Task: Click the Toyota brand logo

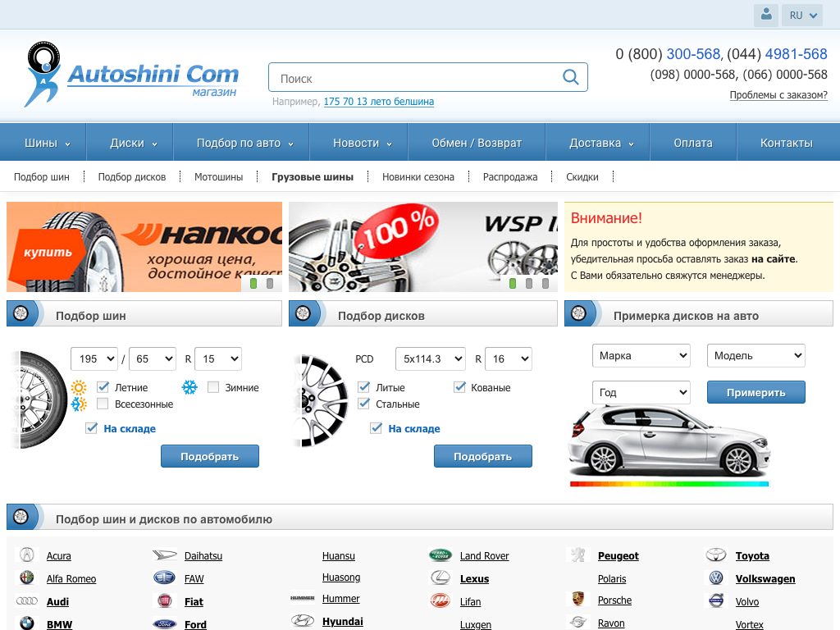Action: click(715, 555)
